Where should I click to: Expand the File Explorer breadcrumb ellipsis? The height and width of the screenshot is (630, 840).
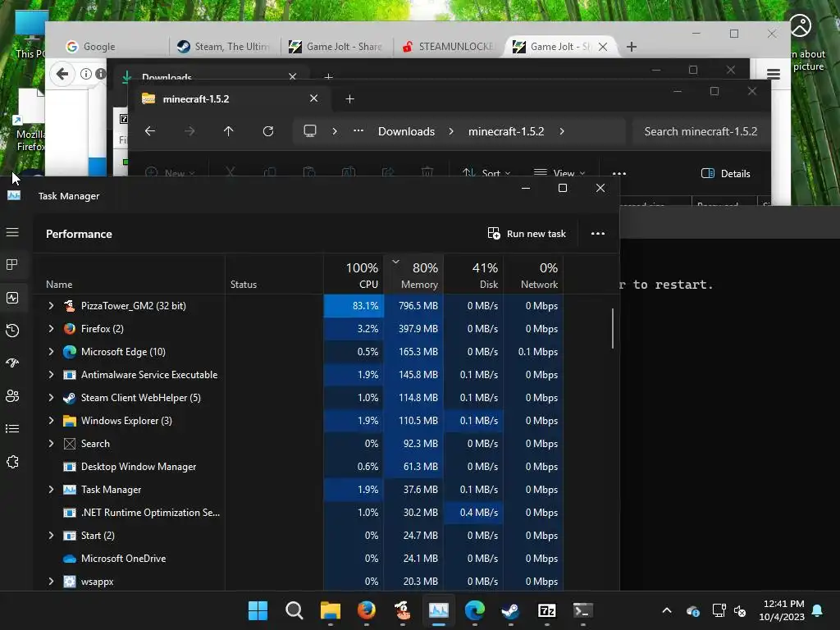click(x=358, y=130)
